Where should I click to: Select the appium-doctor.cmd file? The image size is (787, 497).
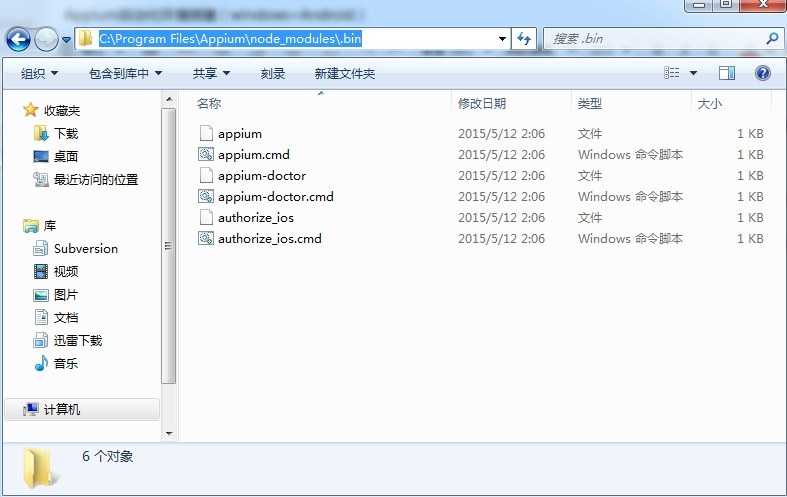[x=276, y=197]
